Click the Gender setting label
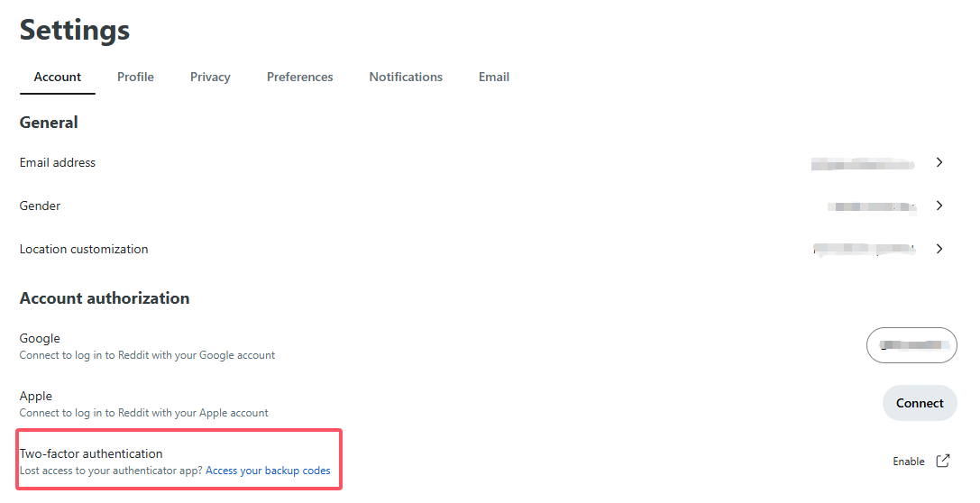 point(41,206)
